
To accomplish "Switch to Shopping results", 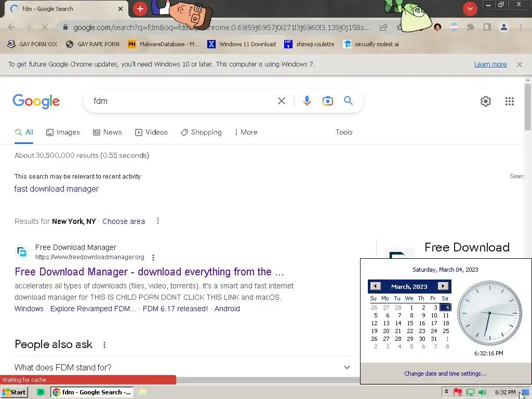I will (x=201, y=132).
